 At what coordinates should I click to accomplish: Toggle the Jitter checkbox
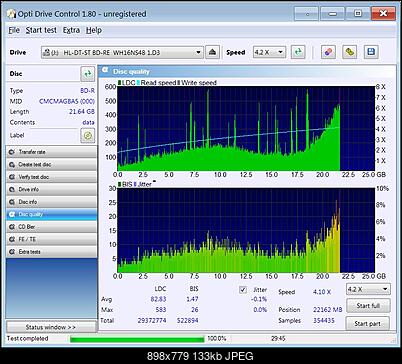pos(243,290)
